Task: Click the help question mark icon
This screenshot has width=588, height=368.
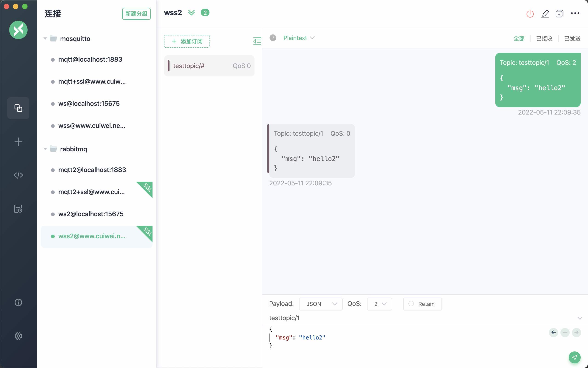Action: click(273, 38)
